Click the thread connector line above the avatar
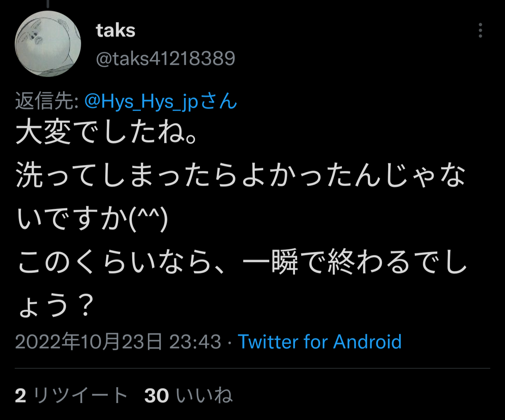 tap(48, 2)
